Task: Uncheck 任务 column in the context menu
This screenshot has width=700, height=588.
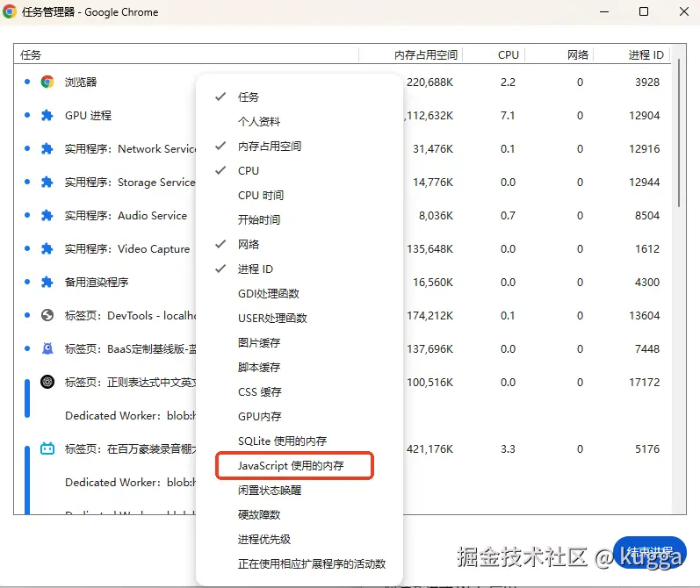Action: [299, 97]
